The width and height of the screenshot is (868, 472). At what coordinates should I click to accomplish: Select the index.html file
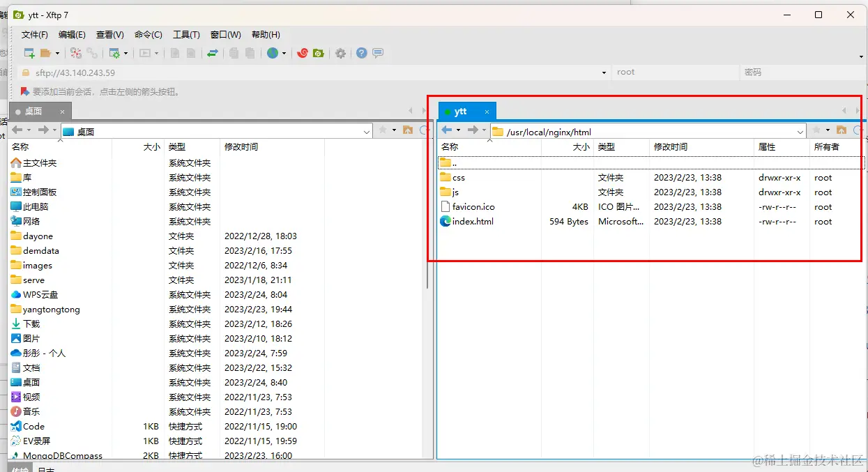(x=466, y=222)
